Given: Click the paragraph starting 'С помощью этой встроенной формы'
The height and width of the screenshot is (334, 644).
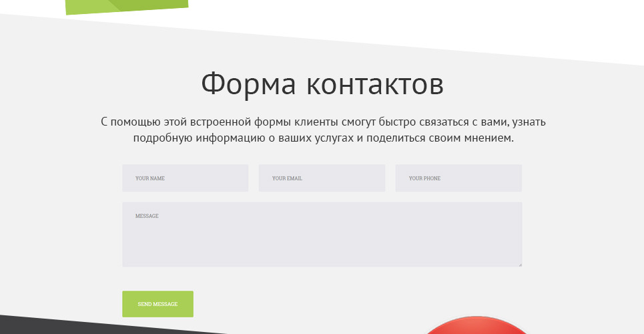Looking at the screenshot, I should 323,130.
